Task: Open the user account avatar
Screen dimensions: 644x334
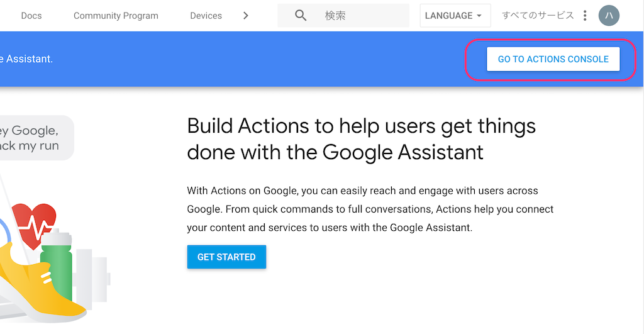Action: tap(609, 16)
